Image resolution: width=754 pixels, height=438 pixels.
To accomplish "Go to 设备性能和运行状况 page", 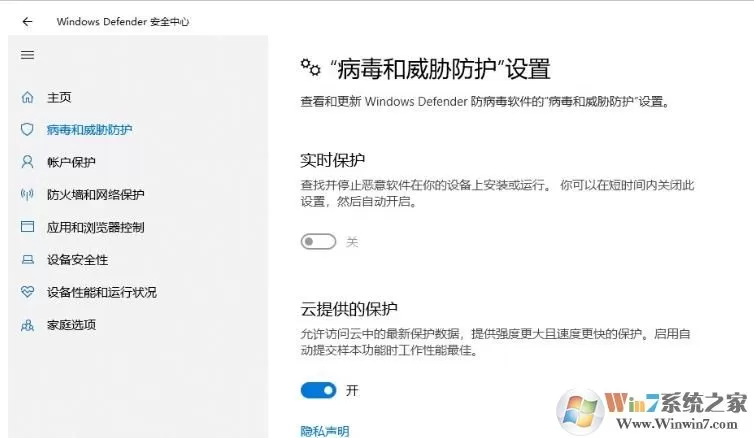I will pyautogui.click(x=101, y=292).
